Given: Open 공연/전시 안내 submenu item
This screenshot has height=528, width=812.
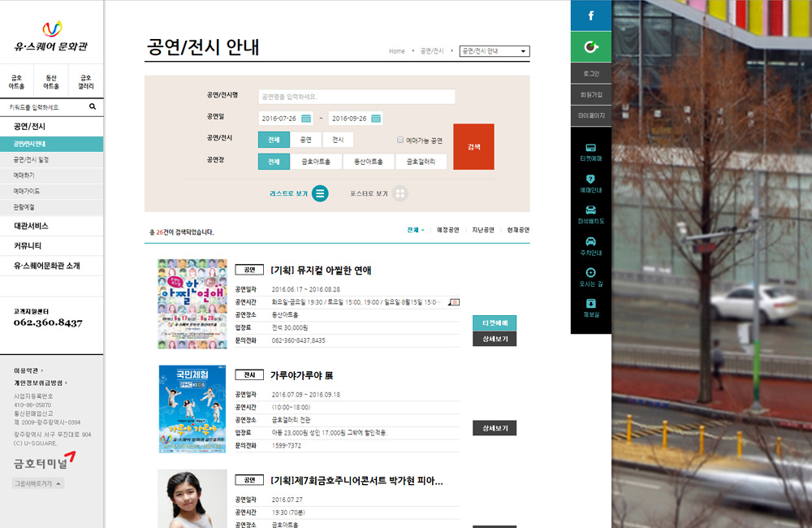Looking at the screenshot, I should 52,144.
